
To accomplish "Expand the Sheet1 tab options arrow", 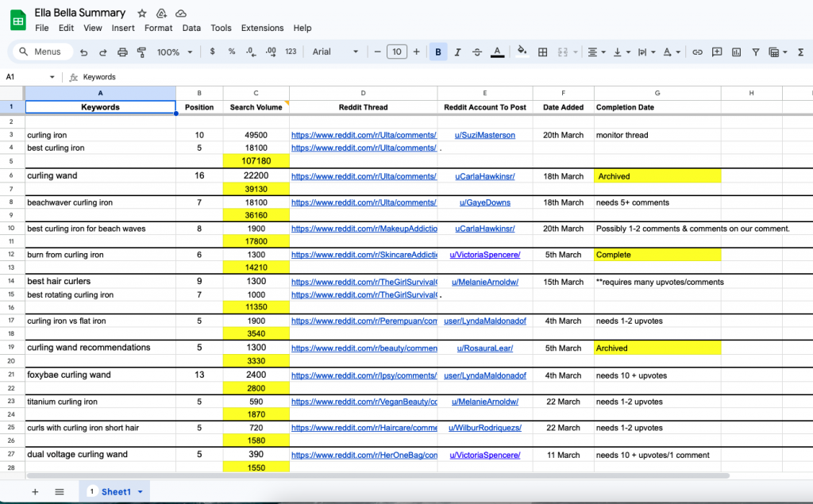I will tap(141, 492).
